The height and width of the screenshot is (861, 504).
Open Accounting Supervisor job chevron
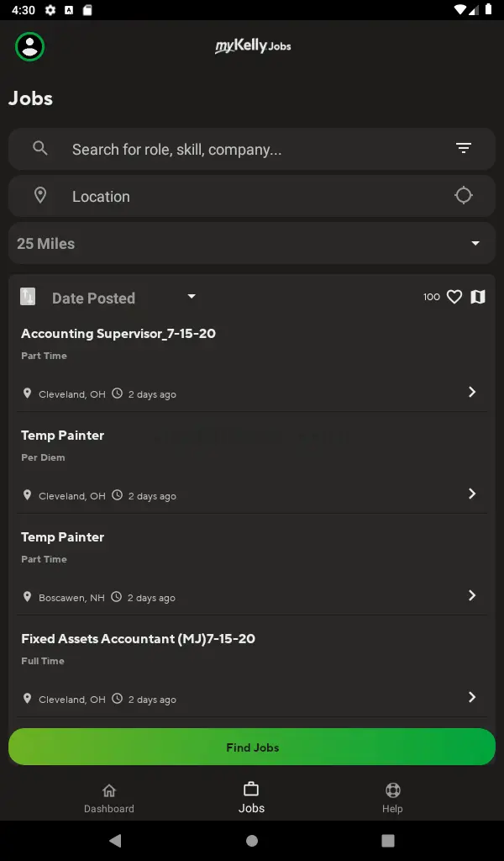click(x=472, y=392)
